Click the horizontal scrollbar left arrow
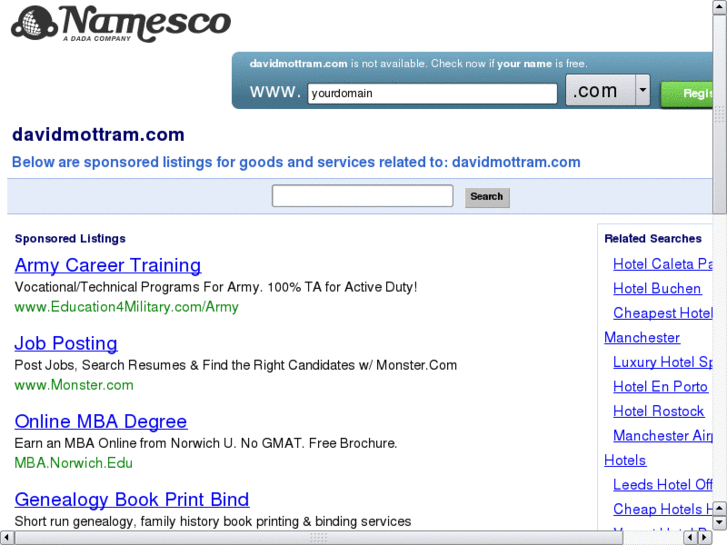The height and width of the screenshot is (545, 727). coord(7,538)
